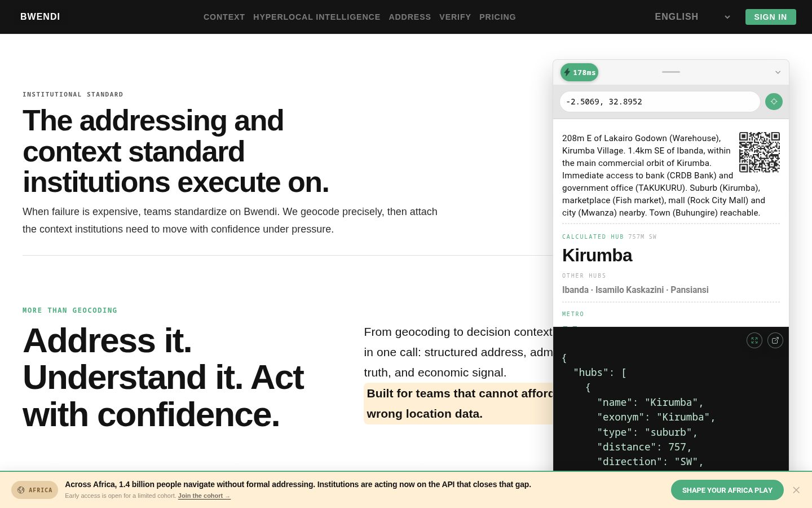The height and width of the screenshot is (508, 812).
Task: Dismiss the Africa banner
Action: [796, 490]
